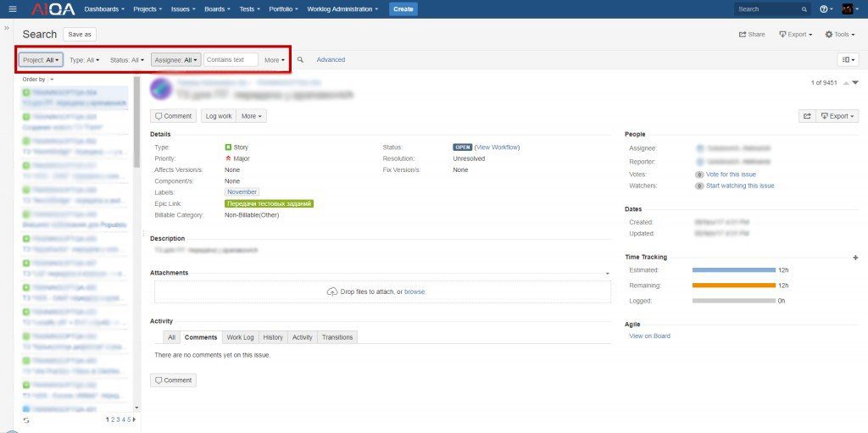Switch to Advanced search
868x433 pixels.
331,60
